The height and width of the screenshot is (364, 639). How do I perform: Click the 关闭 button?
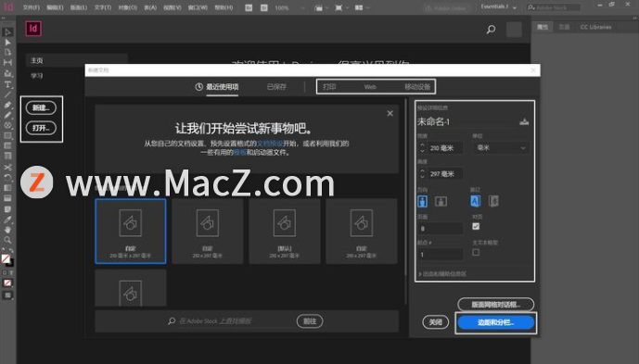tap(435, 322)
